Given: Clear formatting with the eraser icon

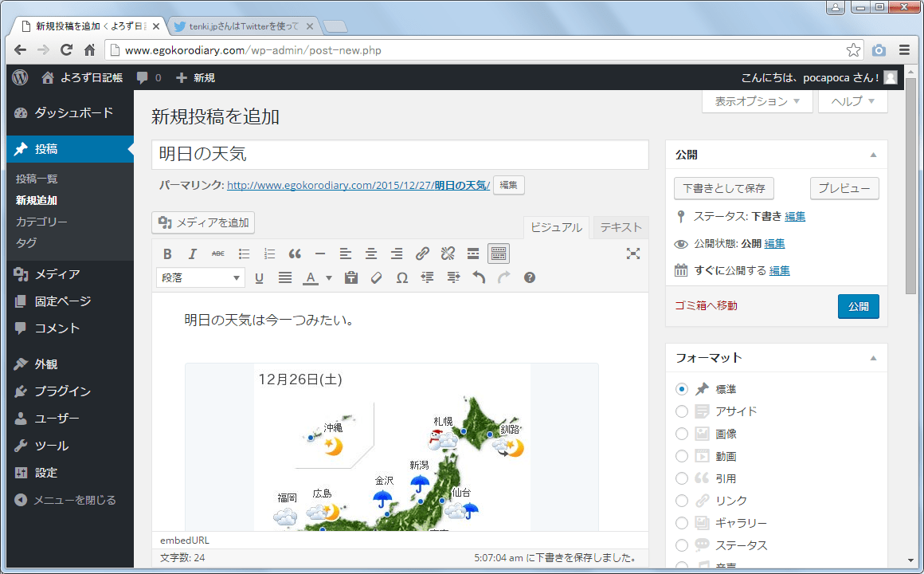Looking at the screenshot, I should click(x=377, y=278).
